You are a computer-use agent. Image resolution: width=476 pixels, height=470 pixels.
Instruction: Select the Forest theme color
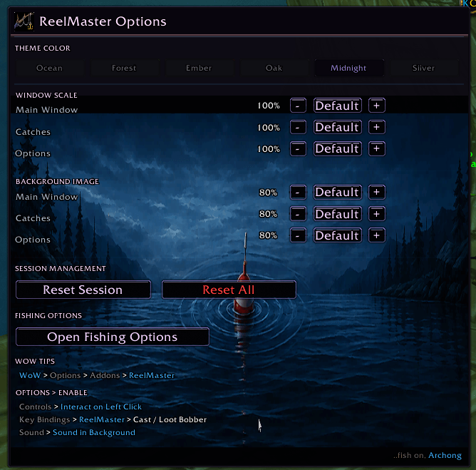click(x=124, y=68)
